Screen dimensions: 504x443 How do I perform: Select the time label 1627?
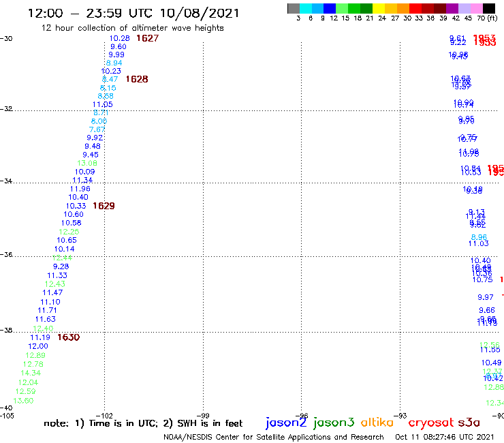pos(148,38)
